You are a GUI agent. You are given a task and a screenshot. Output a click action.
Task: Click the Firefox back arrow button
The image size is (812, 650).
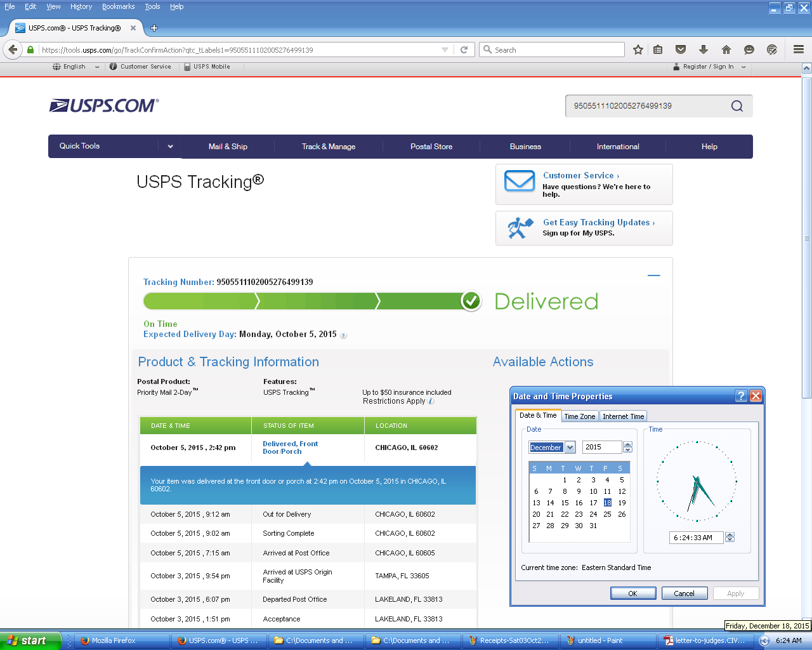13,50
